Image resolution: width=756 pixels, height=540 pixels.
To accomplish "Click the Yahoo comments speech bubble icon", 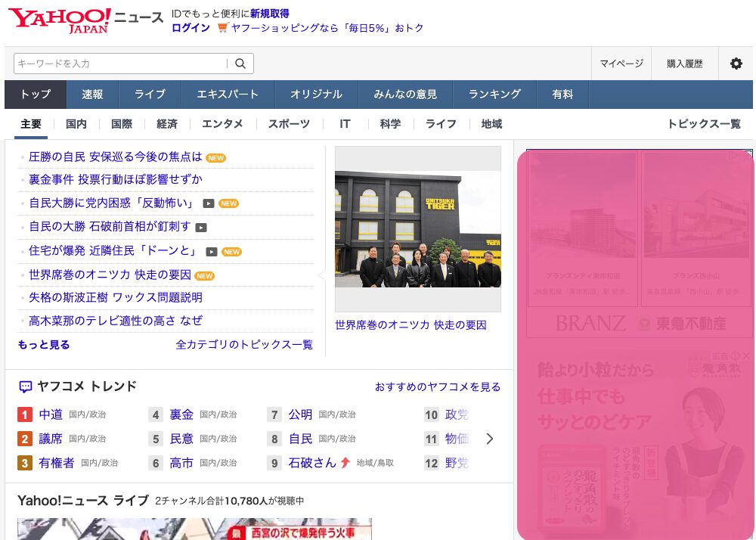I will tap(26, 387).
